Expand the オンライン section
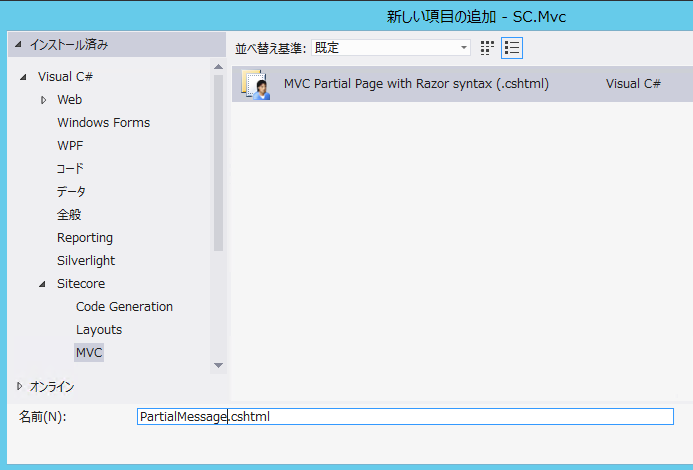The image size is (693, 470). click(x=19, y=386)
